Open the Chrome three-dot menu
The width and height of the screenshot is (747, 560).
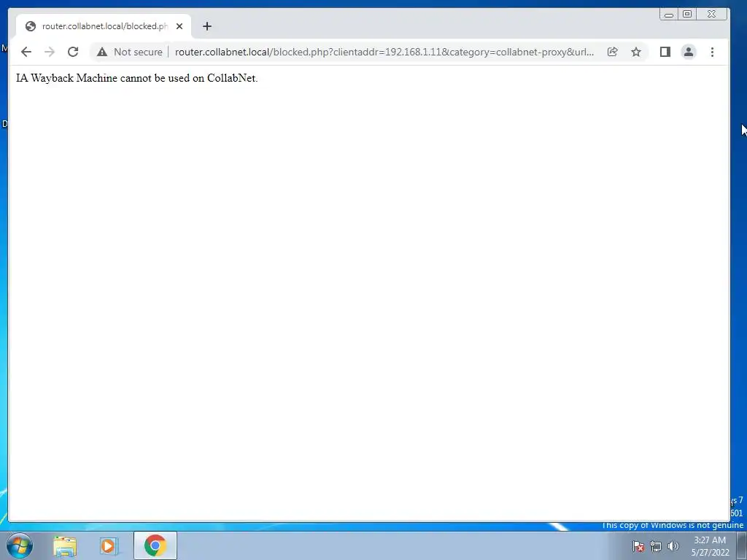click(712, 52)
